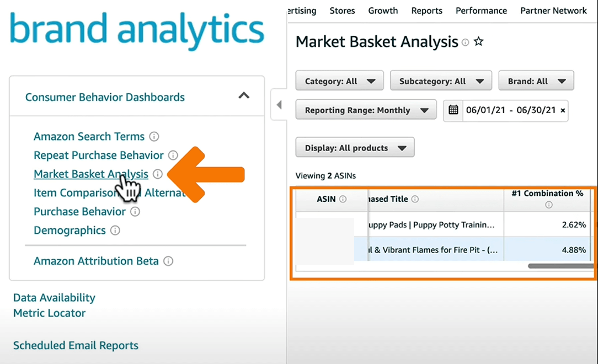
Task: Clear date range with the x icon
Action: (x=563, y=110)
